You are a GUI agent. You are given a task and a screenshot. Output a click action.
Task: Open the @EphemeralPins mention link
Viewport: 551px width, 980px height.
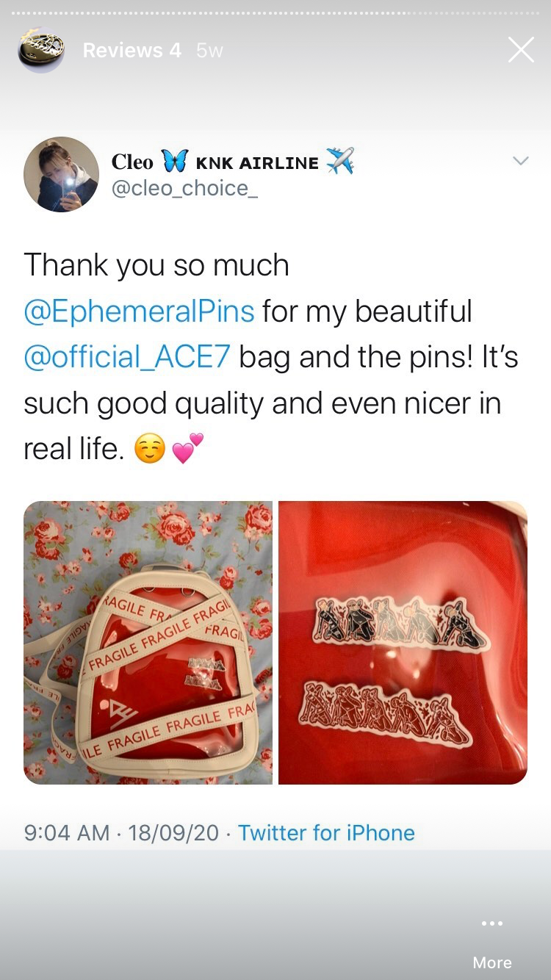pos(140,311)
